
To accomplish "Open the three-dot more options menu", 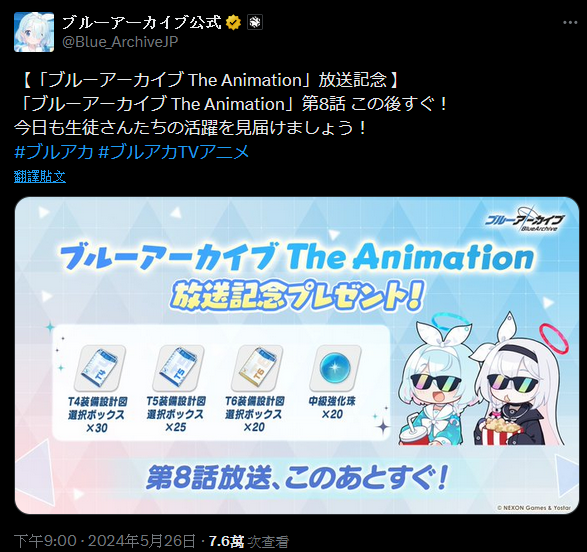I will (x=570, y=23).
